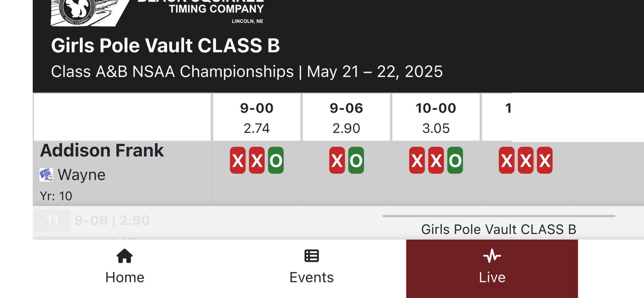Open the Home tab house icon
644x298 pixels.
(x=124, y=256)
